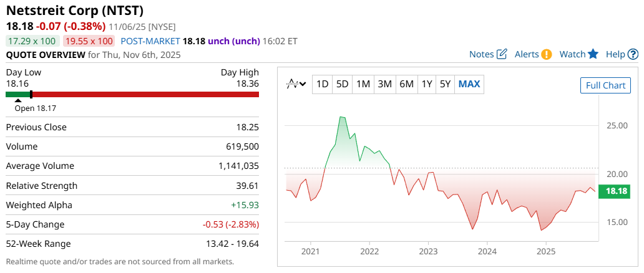The height and width of the screenshot is (273, 644).
Task: Select the 1D time range
Action: pos(322,84)
